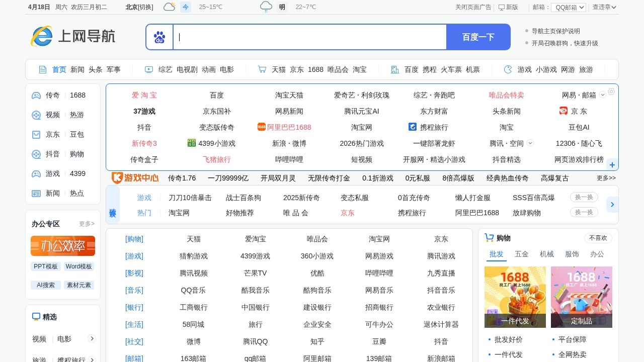
Task: Expand the 腾讯·空间 chevron in the grid
Action: [x=530, y=143]
